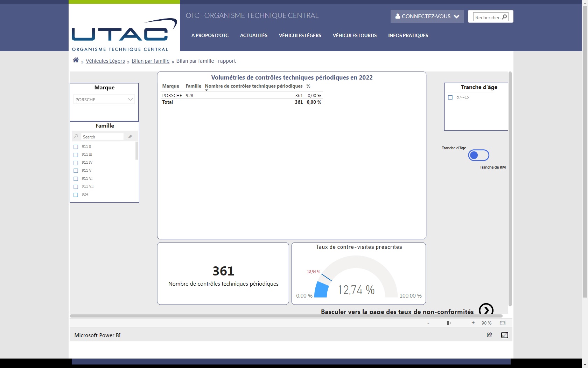Click the Power BI share icon
Image resolution: width=588 pixels, height=368 pixels.
coord(490,335)
